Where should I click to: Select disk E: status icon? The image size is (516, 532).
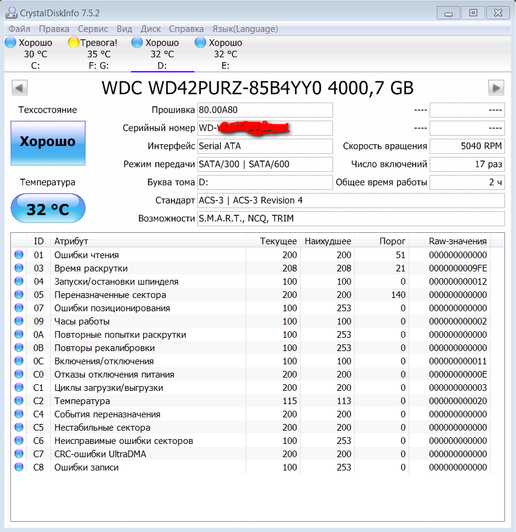[x=200, y=43]
